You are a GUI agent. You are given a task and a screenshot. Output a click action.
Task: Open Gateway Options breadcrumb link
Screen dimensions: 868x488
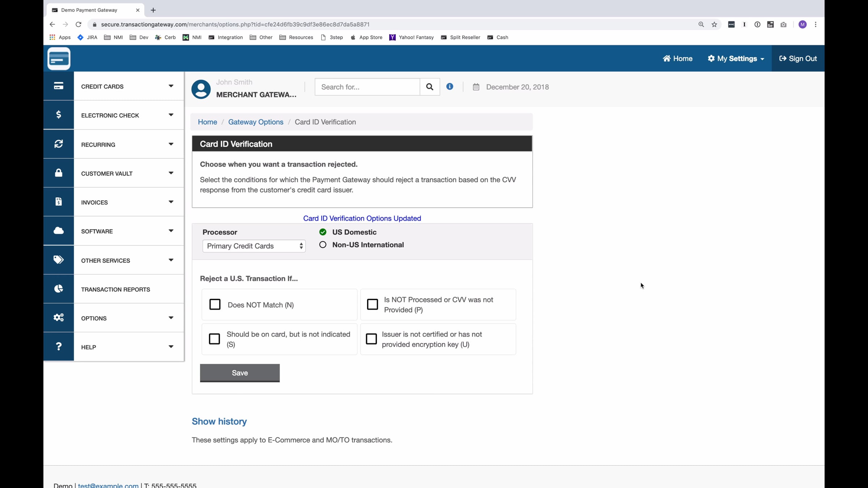[x=256, y=122]
